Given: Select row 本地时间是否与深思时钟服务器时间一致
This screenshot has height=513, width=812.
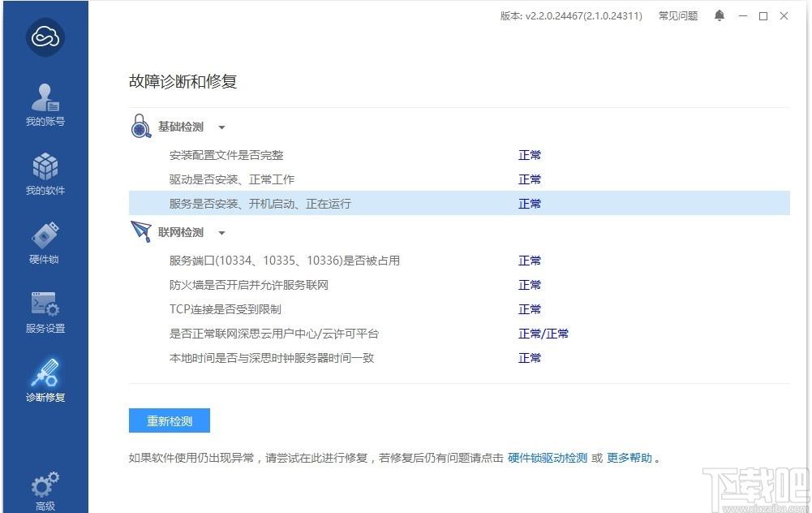Looking at the screenshot, I should [459, 358].
